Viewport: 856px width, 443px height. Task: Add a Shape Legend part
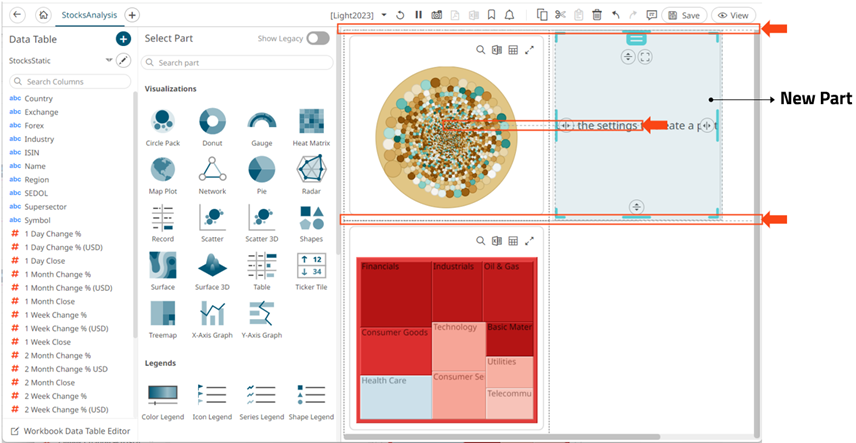pyautogui.click(x=311, y=401)
